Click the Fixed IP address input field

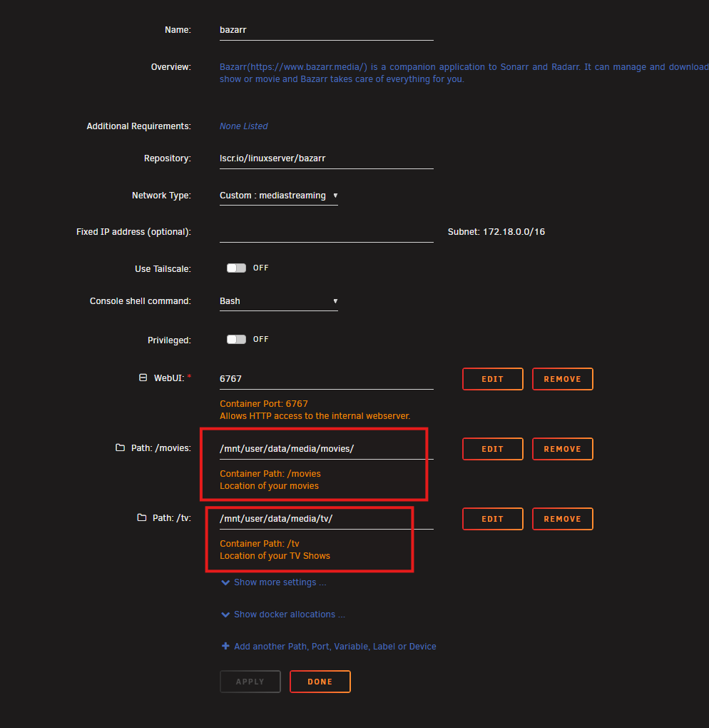(326, 232)
